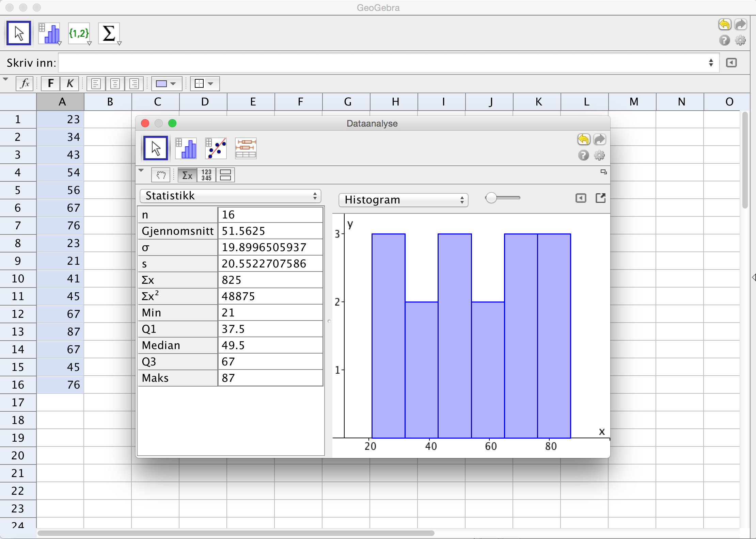Toggle the Σx show statistics button
Viewport: 756px width, 539px height.
(x=187, y=175)
